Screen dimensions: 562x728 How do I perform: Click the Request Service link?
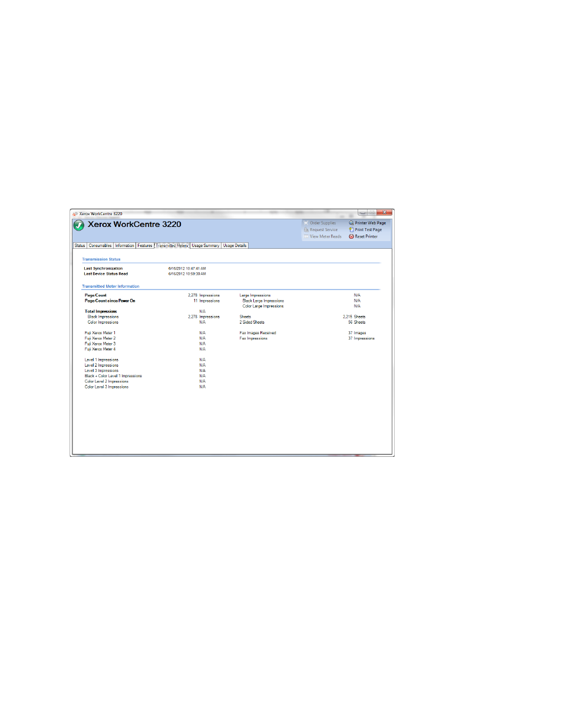click(324, 230)
